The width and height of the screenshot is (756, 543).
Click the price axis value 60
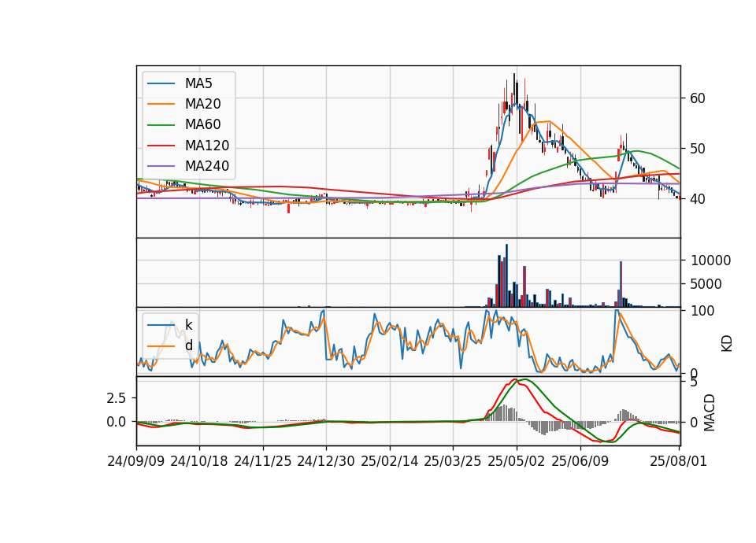698,98
